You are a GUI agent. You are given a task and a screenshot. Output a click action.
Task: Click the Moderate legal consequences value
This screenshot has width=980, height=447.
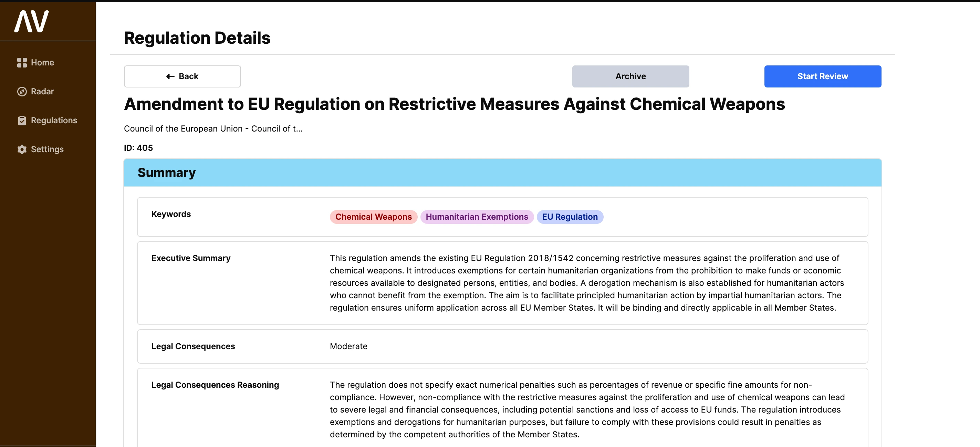point(348,346)
